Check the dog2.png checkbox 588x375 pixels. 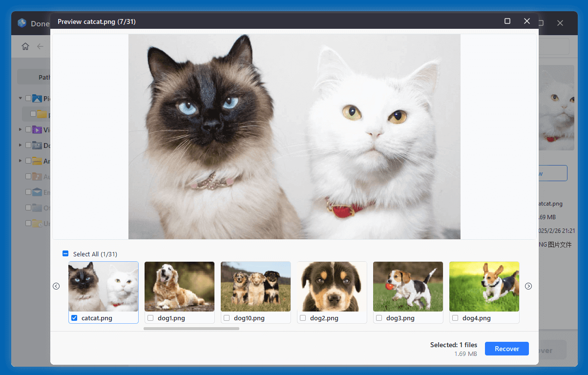click(x=303, y=318)
